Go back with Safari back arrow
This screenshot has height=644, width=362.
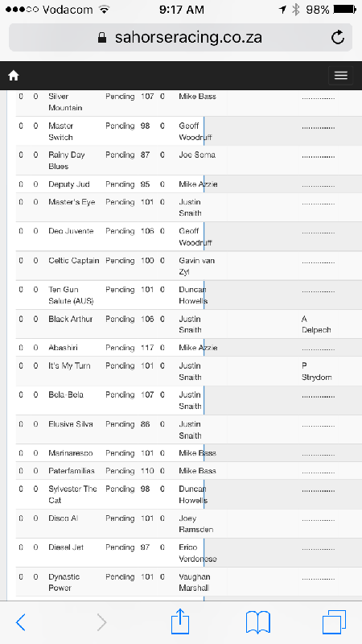pyautogui.click(x=21, y=622)
